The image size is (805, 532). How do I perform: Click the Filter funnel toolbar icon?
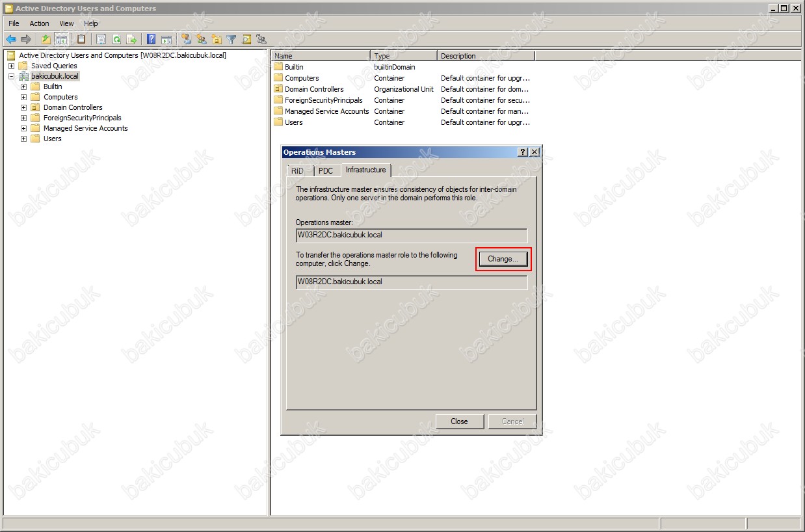[231, 40]
